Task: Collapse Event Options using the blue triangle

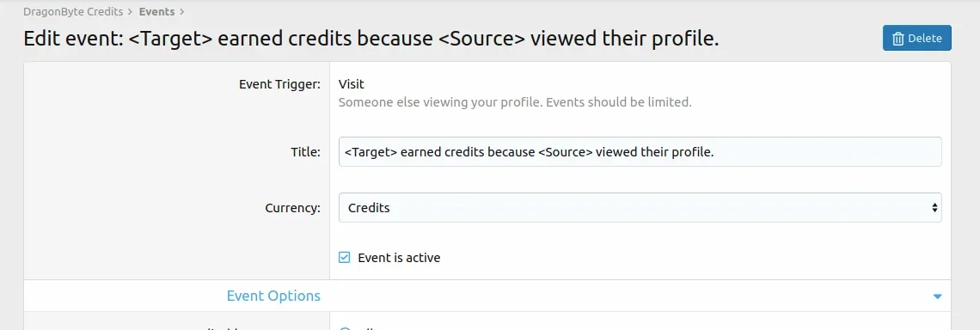Action: coord(937,296)
